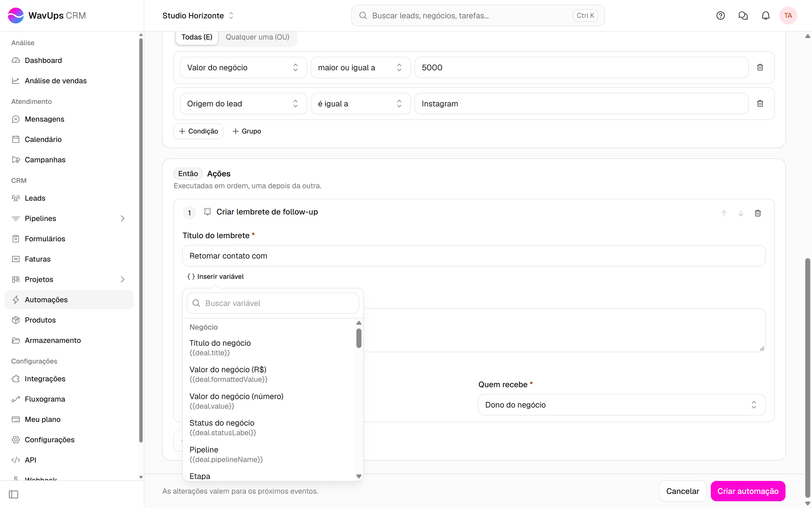Image resolution: width=812 pixels, height=508 pixels.
Task: Delete the Valor do negócio condition
Action: coord(760,67)
